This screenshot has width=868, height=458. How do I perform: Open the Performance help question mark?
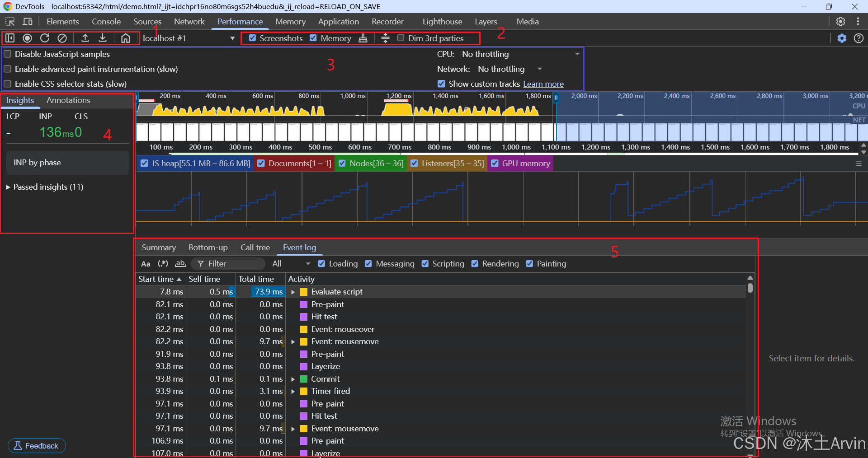click(859, 38)
